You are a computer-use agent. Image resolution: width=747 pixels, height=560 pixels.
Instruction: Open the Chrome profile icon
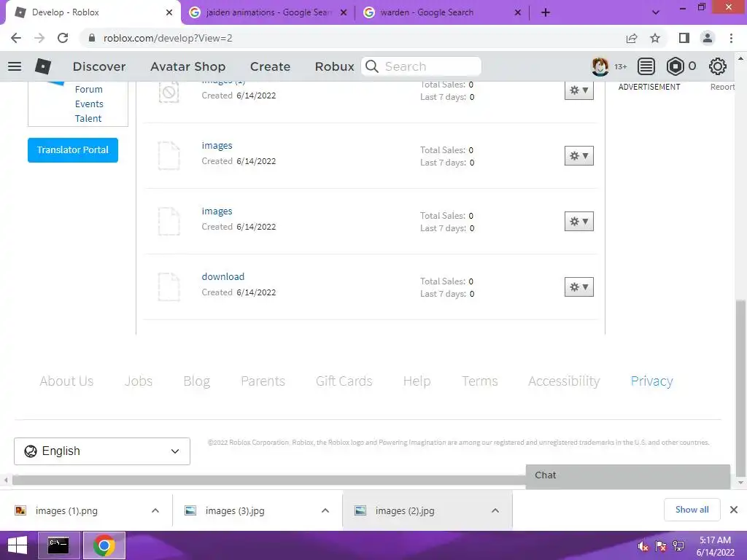708,38
